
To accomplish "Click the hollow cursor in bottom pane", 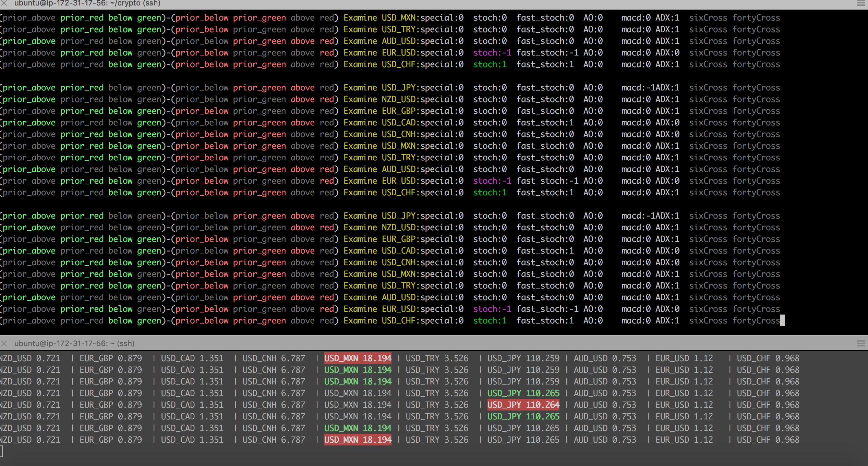I will pos(1,452).
